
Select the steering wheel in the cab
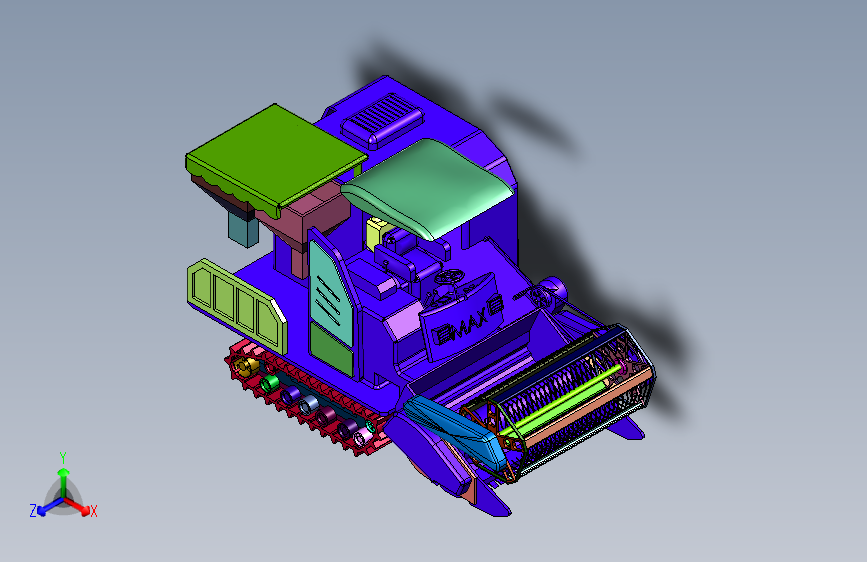[448, 277]
